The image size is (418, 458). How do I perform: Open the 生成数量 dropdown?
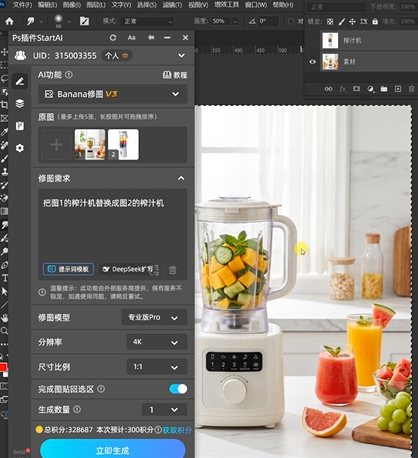tap(164, 410)
